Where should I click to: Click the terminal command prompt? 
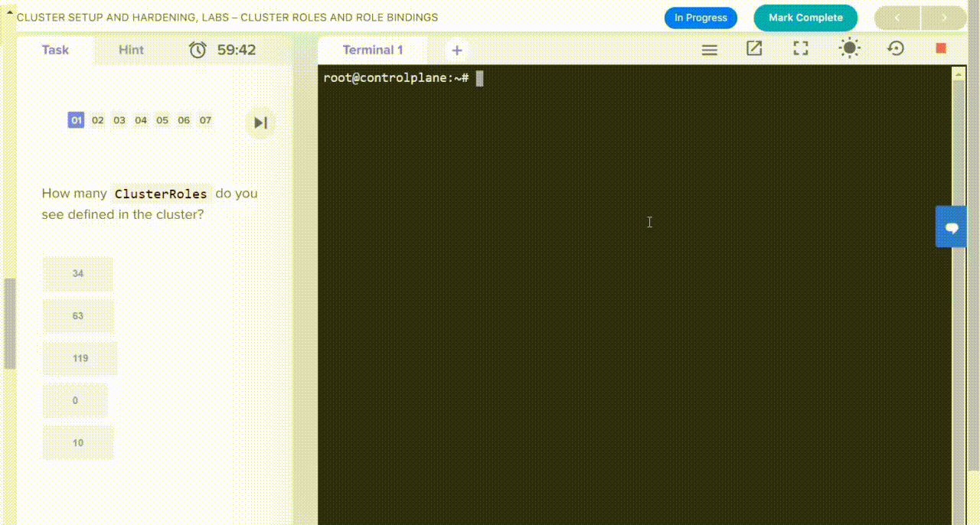coord(479,77)
